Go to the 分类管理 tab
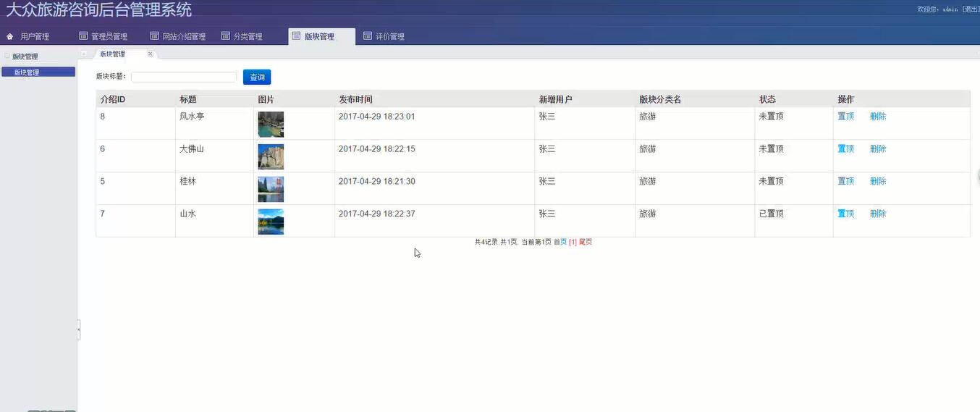The height and width of the screenshot is (412, 980). click(242, 36)
